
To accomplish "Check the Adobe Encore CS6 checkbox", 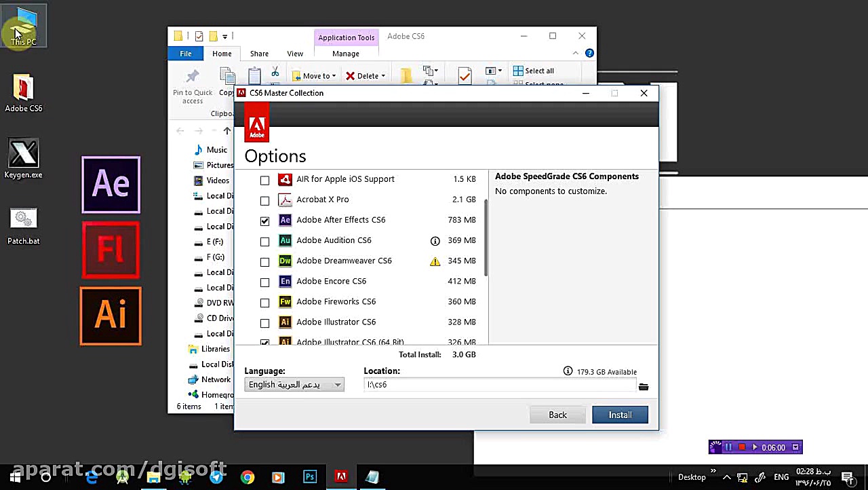I will pos(264,282).
